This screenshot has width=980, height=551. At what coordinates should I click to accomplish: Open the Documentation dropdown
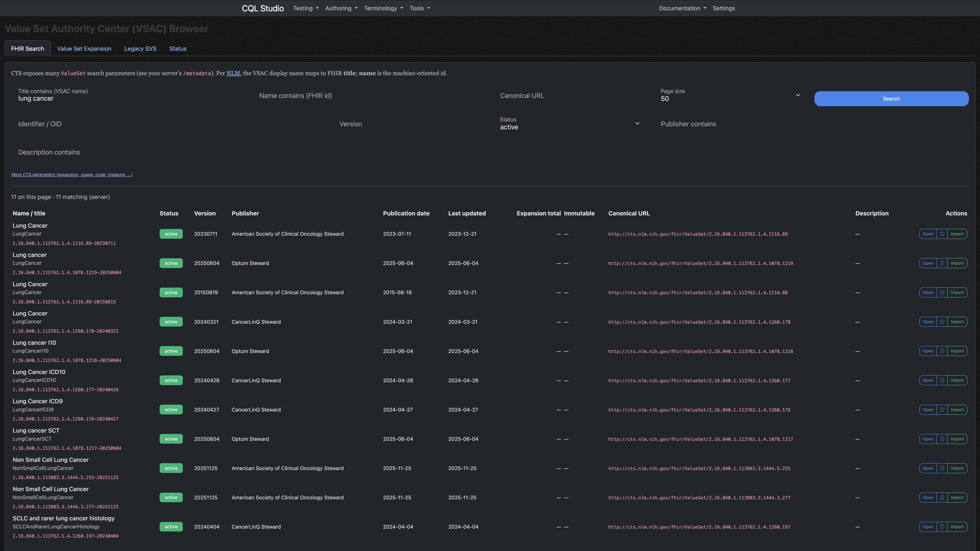pyautogui.click(x=683, y=8)
